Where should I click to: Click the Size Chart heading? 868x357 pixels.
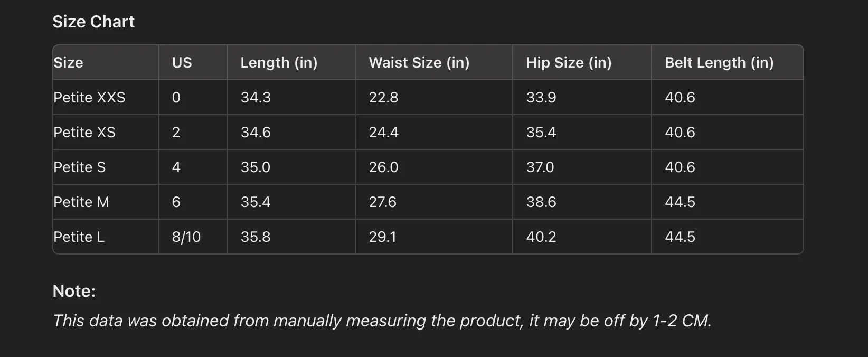93,22
